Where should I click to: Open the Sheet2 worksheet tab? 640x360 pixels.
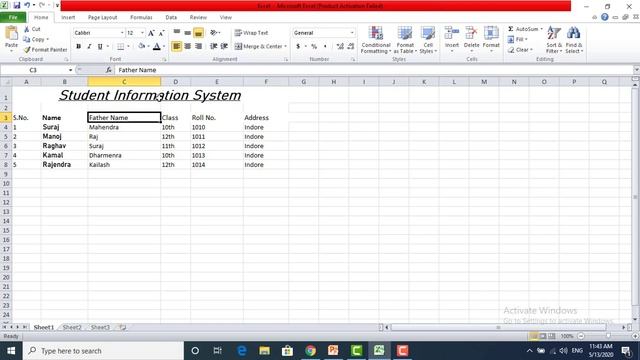coord(72,327)
